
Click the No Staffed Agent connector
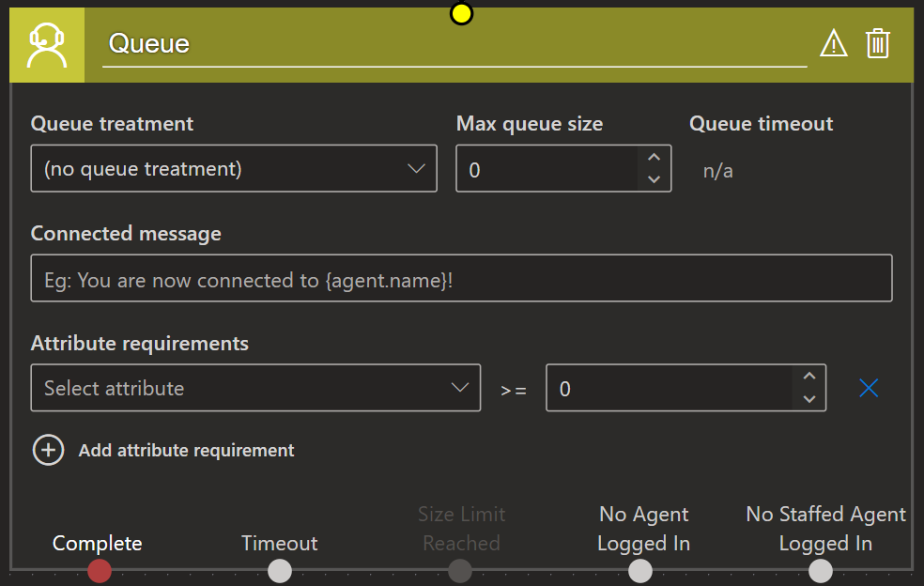821,570
